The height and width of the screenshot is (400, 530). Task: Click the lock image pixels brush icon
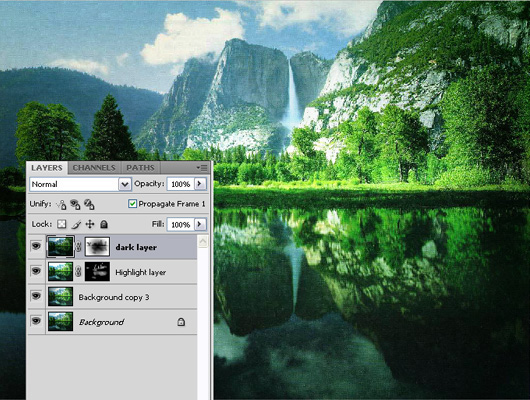tap(76, 224)
